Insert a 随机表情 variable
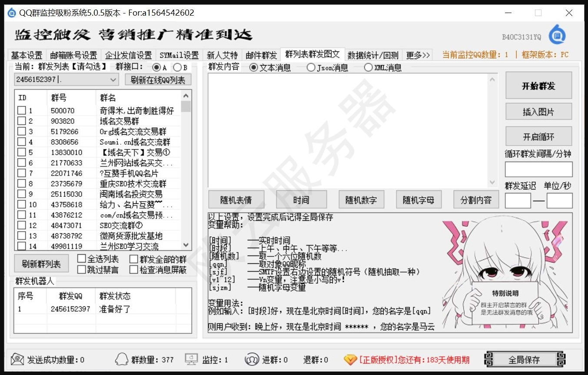The width and height of the screenshot is (588, 375). click(236, 200)
